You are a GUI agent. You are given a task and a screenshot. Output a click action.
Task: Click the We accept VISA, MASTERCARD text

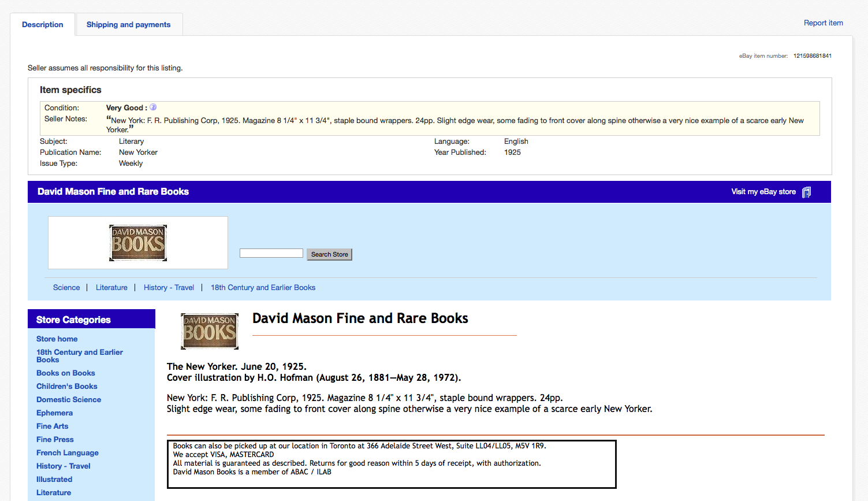coord(223,454)
